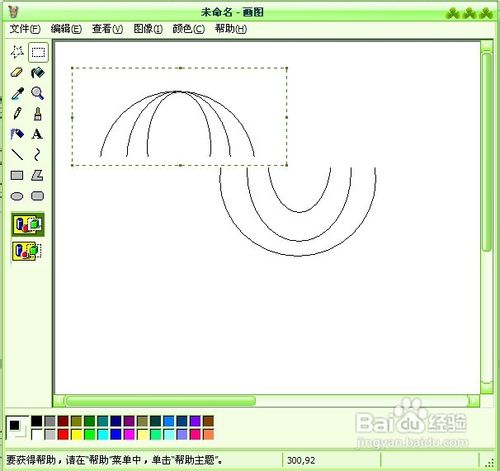Pick the brown palette color

coord(208,421)
